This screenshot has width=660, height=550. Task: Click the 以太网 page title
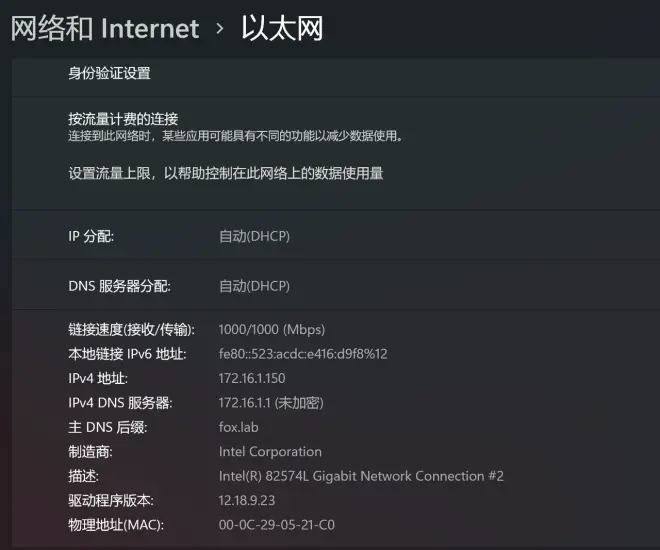pyautogui.click(x=282, y=29)
